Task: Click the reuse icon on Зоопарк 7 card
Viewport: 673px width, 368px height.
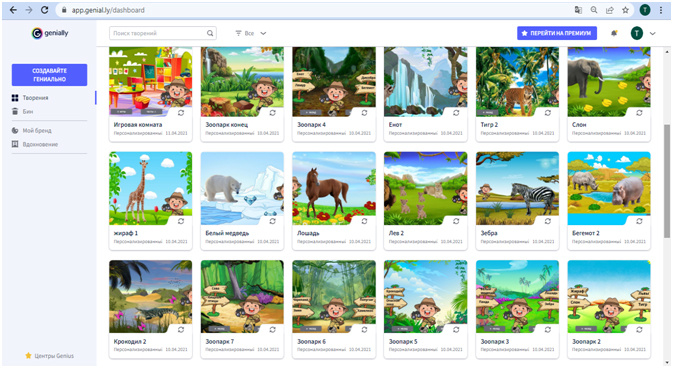Action: tap(273, 329)
